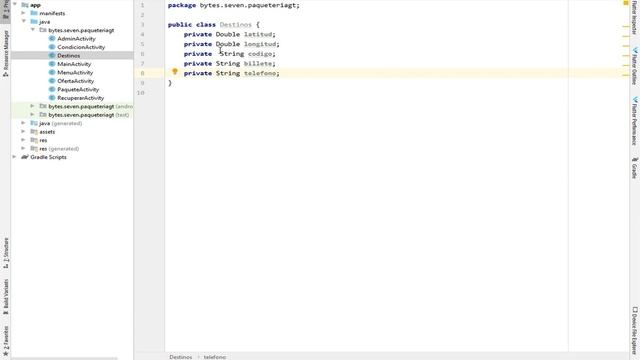Click the latitud field name
This screenshot has width=640, height=360.
(x=258, y=34)
